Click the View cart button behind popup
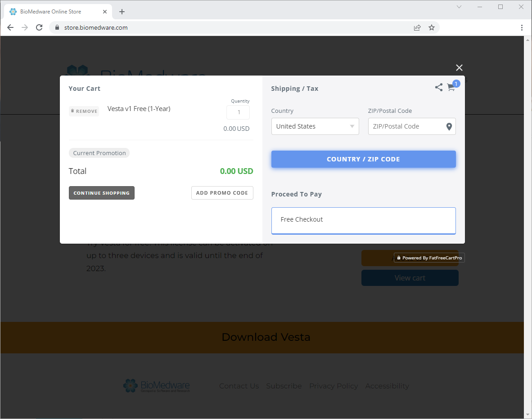The width and height of the screenshot is (532, 419). [410, 278]
